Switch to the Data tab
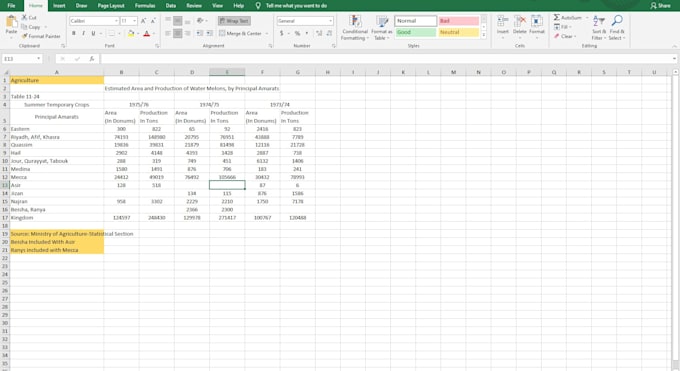The width and height of the screenshot is (680, 371). click(x=171, y=6)
